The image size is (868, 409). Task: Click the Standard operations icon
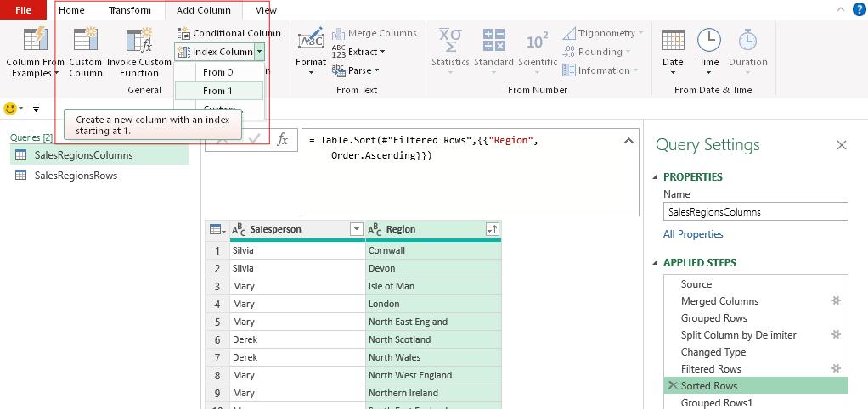(493, 40)
